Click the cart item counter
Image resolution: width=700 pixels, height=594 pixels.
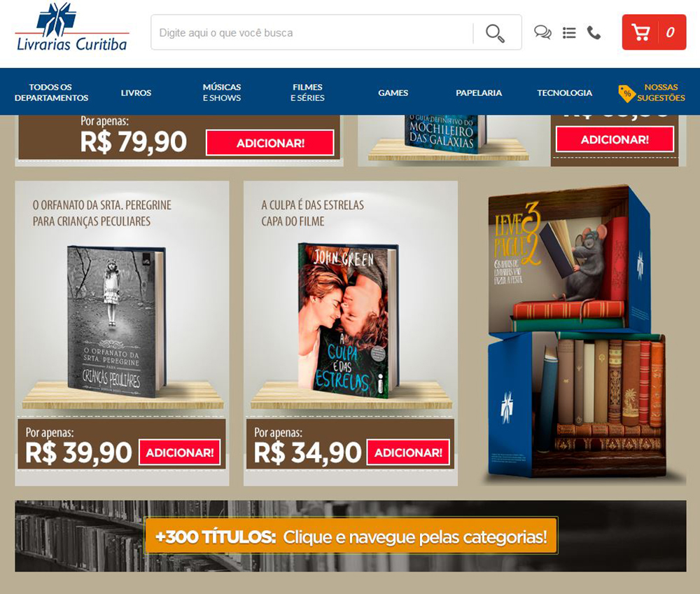coord(670,32)
